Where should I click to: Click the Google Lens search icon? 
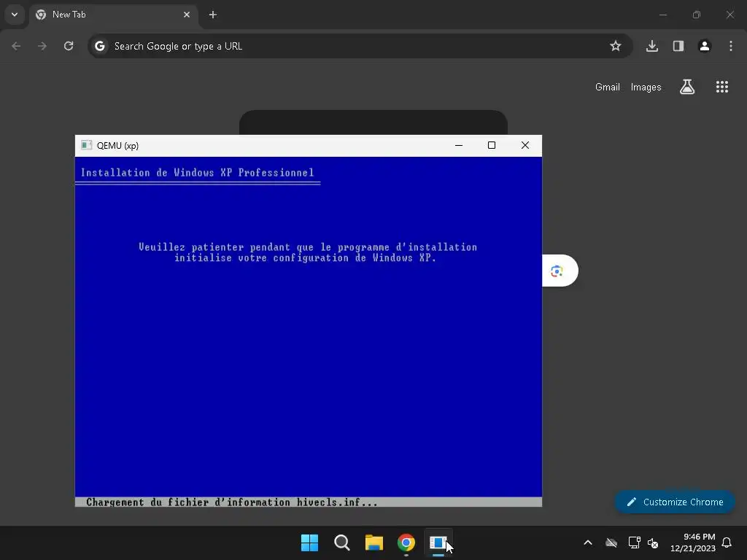pos(557,271)
